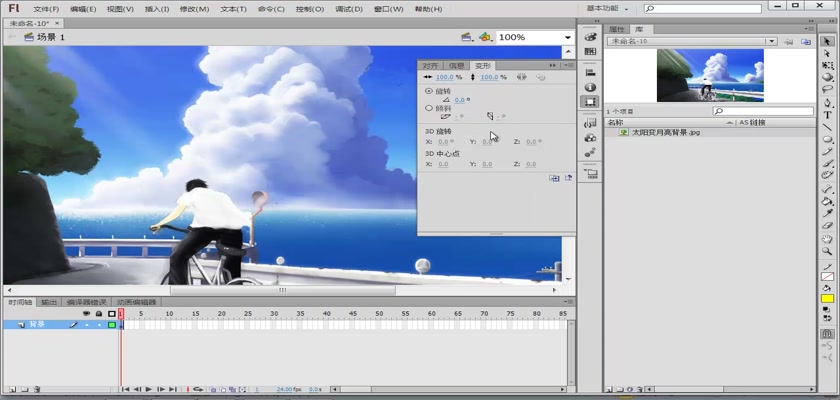Select the Brush tool
The width and height of the screenshot is (840, 400).
tap(827, 163)
